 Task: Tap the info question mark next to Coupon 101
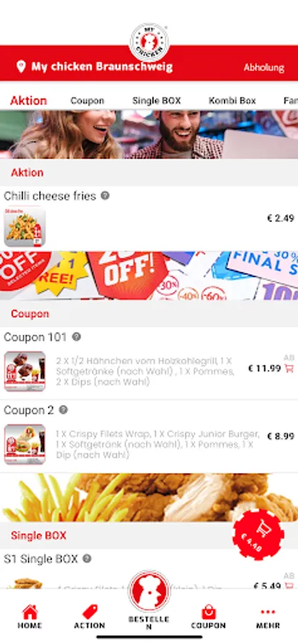pos(76,337)
